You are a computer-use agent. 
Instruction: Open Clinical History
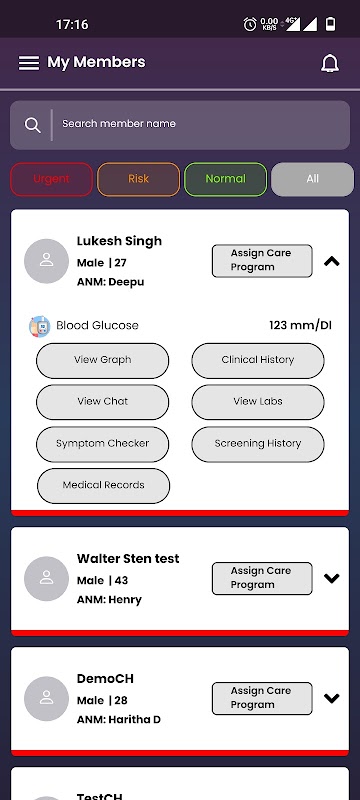[258, 360]
